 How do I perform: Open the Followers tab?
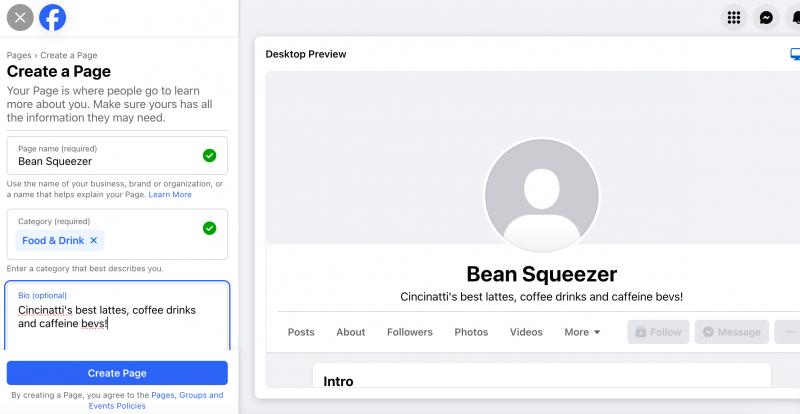click(410, 332)
